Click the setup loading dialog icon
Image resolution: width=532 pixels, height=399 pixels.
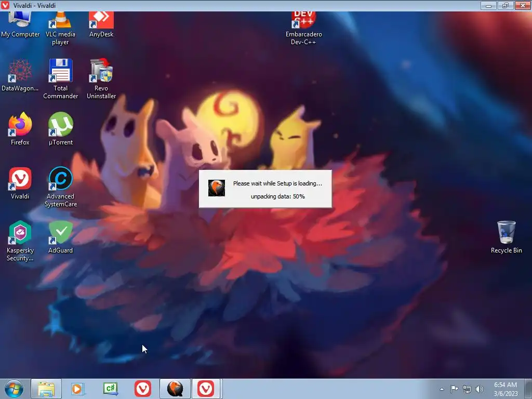click(217, 188)
